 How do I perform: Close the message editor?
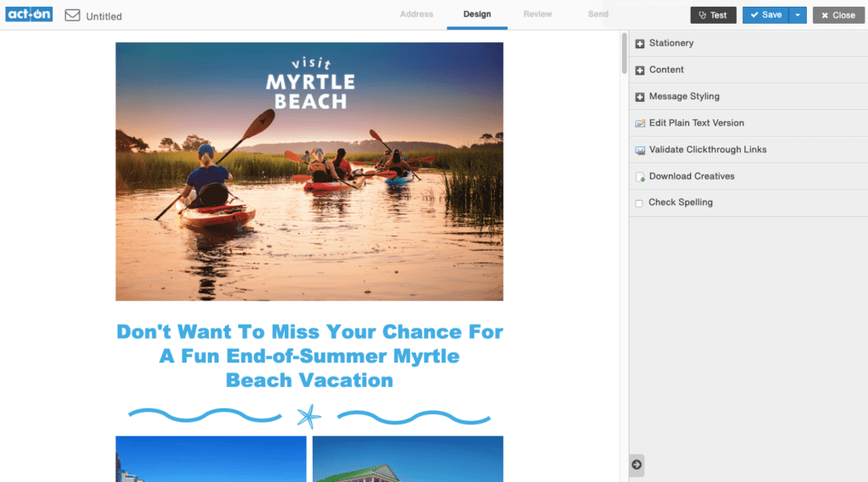coord(838,15)
